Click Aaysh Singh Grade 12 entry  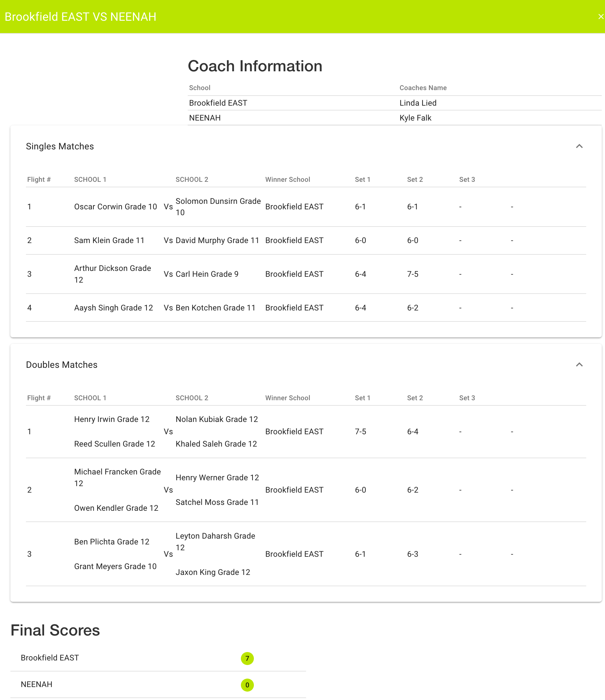click(113, 308)
